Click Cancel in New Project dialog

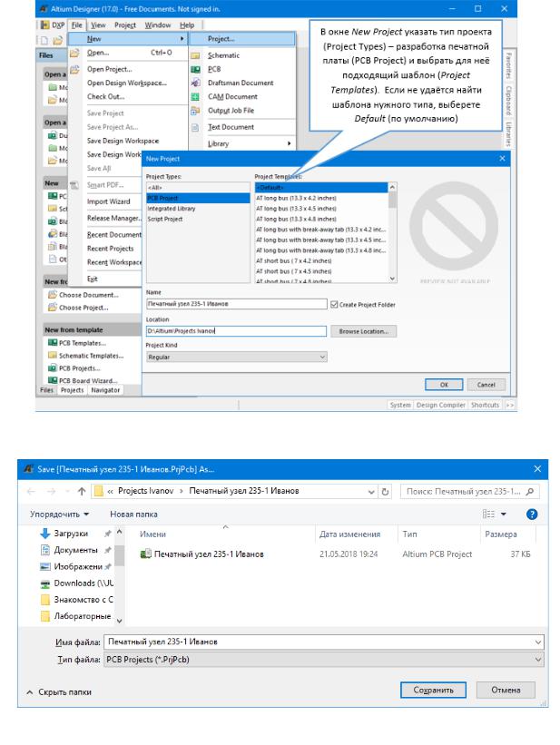486,385
